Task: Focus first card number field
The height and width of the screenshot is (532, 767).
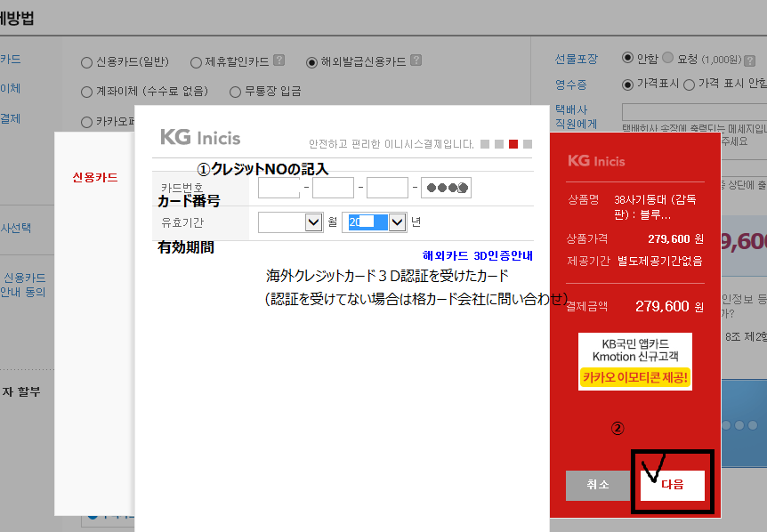Action: (x=279, y=188)
